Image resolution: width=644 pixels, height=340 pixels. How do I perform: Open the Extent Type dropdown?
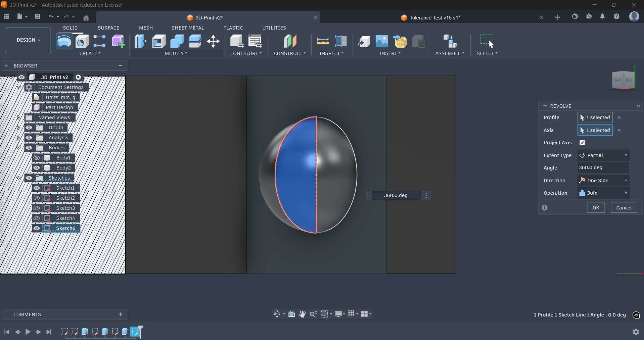tap(603, 155)
